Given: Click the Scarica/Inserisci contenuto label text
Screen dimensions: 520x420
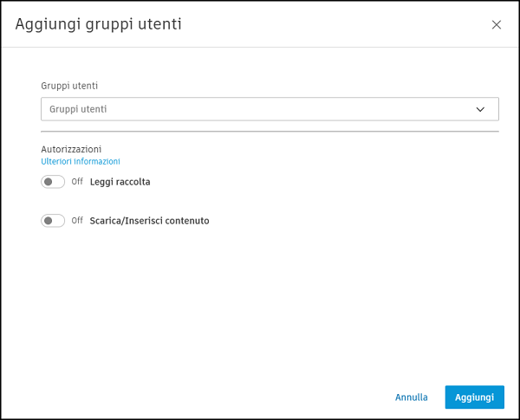Looking at the screenshot, I should 149,221.
